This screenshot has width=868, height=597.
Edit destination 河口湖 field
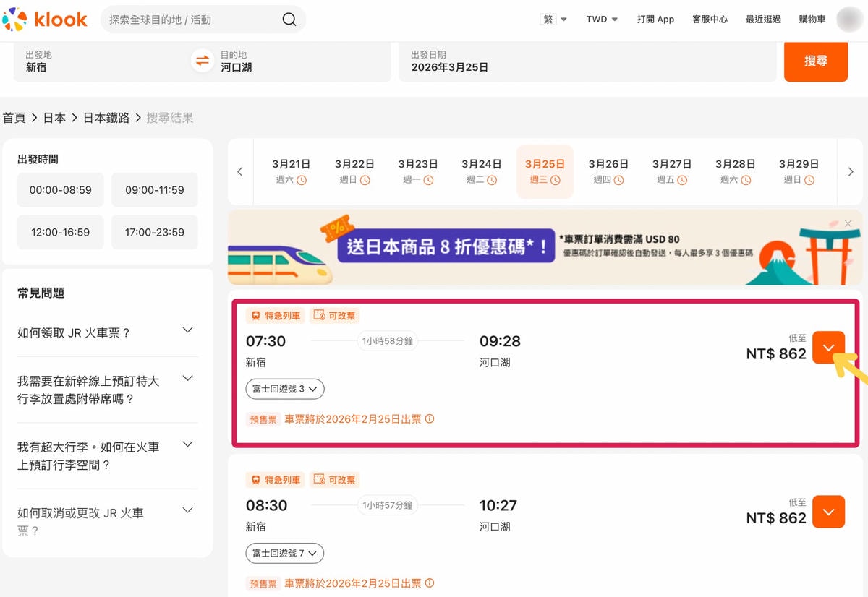click(x=302, y=61)
